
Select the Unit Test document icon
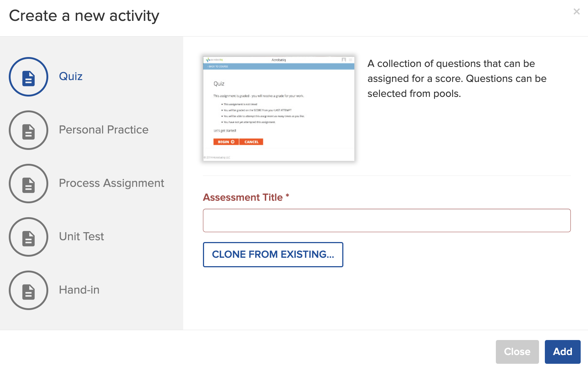(29, 237)
